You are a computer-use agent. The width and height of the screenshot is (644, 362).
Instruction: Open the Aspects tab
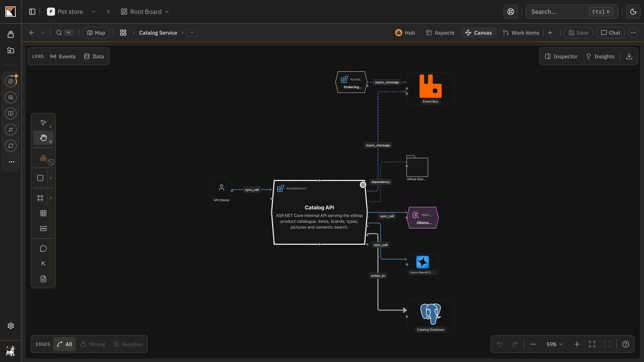pos(440,33)
